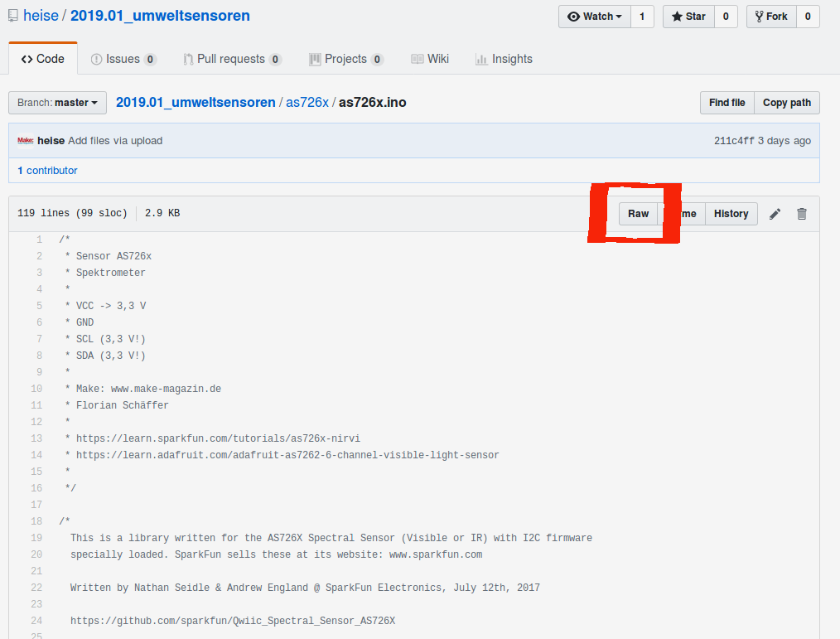Click the Make avatar of heise
Screen dimensions: 840x639
click(x=25, y=140)
